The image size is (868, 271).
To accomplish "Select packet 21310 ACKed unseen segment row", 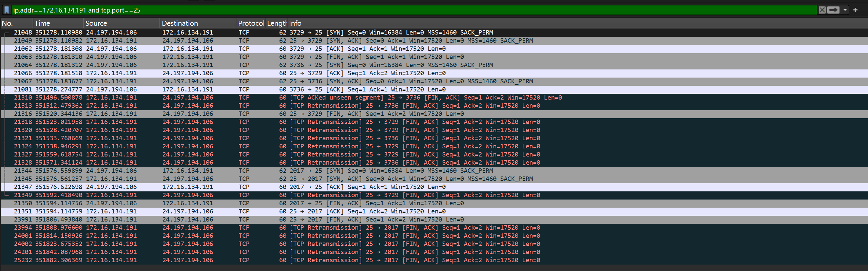I will [x=434, y=98].
